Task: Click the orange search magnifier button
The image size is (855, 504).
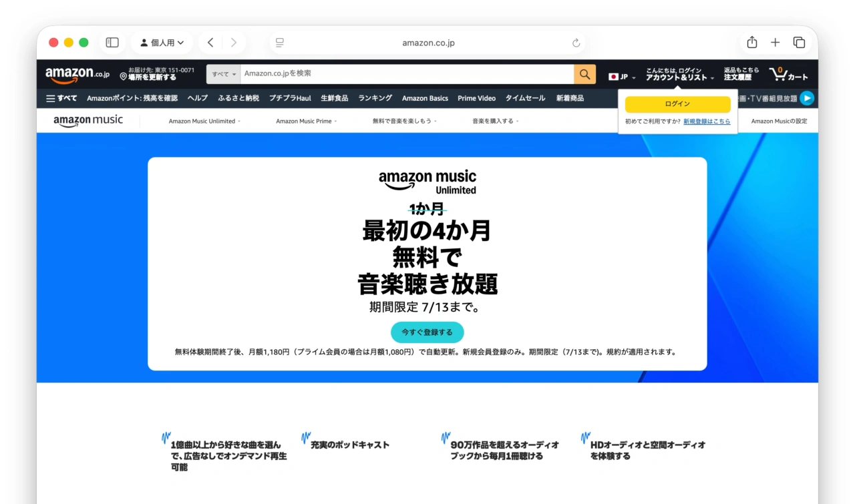Action: coord(584,74)
